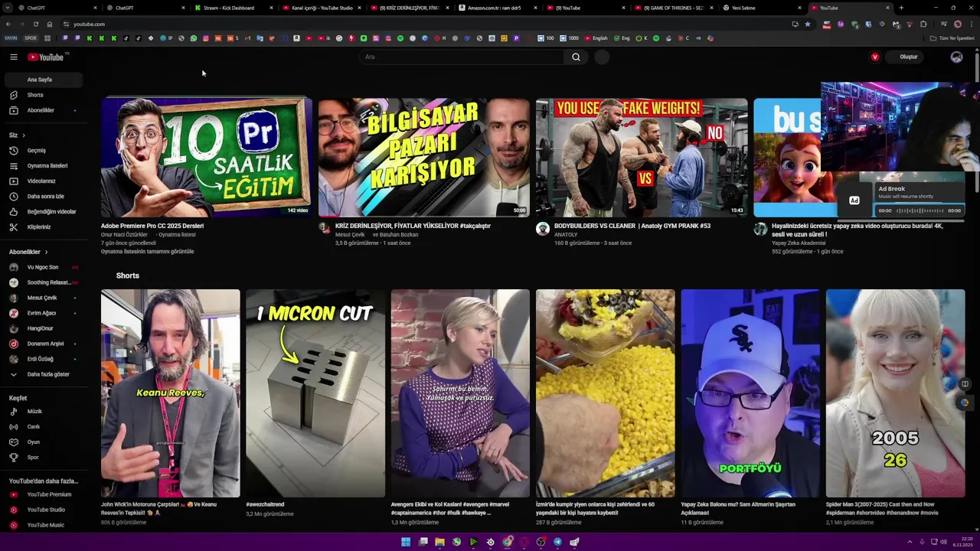Open File Explorer from the taskbar
Viewport: 980px width, 551px height.
click(x=439, y=542)
